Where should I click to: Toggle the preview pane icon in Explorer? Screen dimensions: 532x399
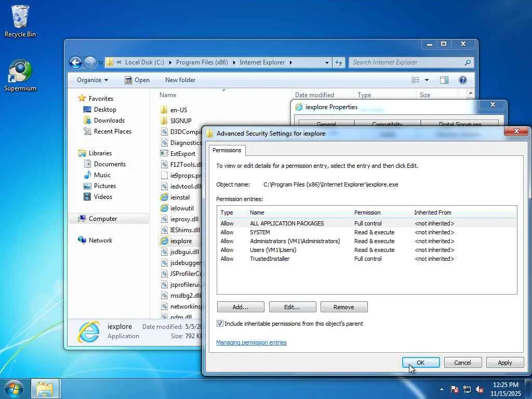(x=444, y=80)
